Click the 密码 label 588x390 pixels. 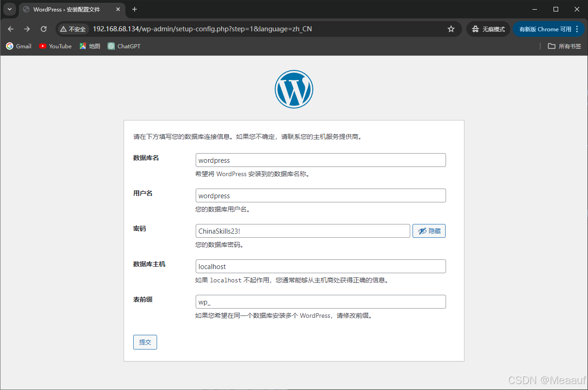tap(140, 229)
